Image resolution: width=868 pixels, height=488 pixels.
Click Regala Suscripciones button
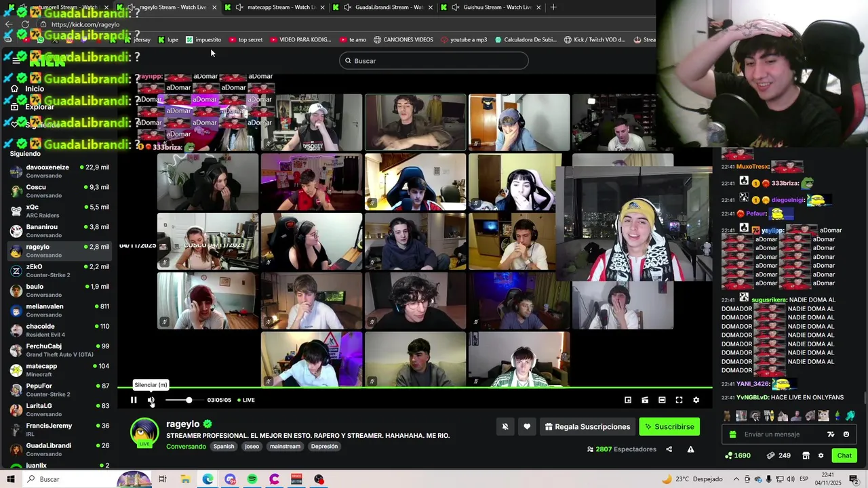pyautogui.click(x=587, y=426)
